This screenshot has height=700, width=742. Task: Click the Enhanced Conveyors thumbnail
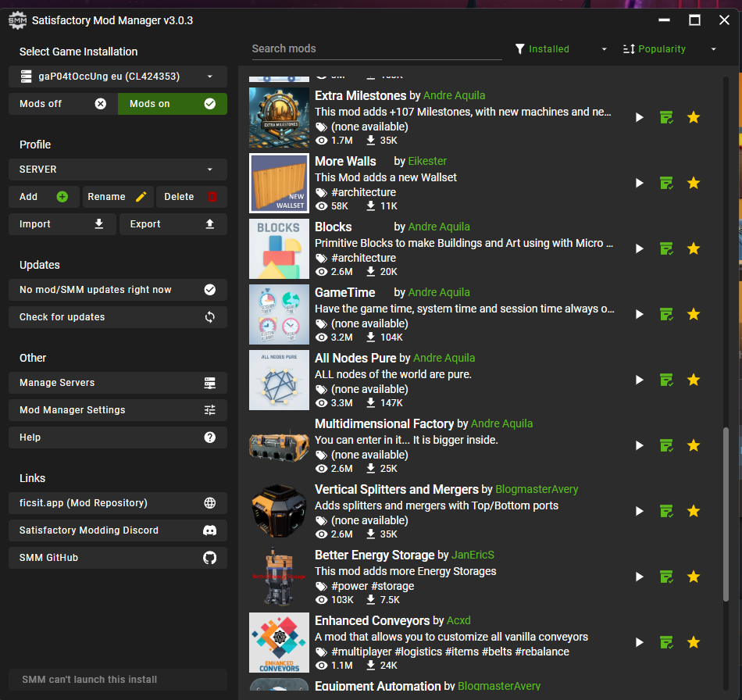click(279, 643)
